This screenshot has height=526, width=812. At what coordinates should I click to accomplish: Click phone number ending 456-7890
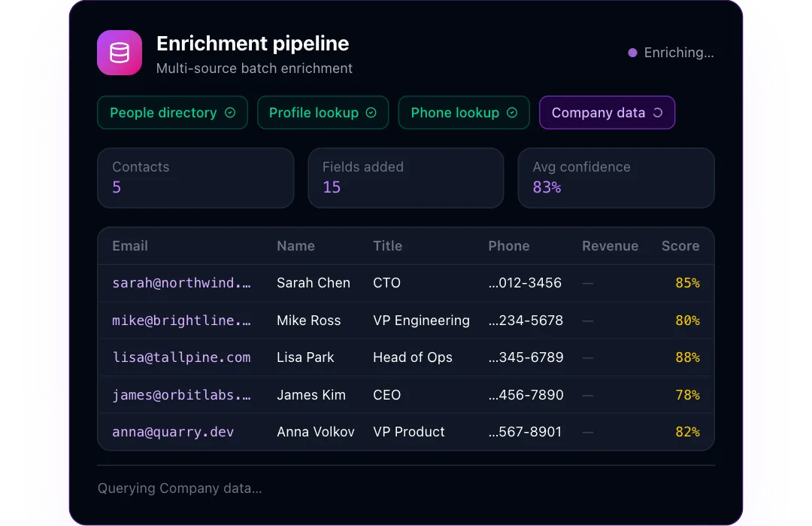tap(526, 395)
